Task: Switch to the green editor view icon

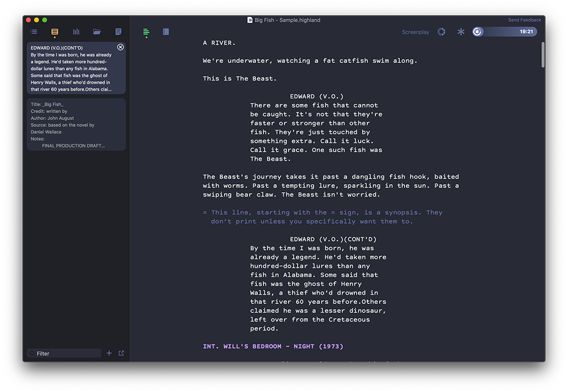Action: (x=146, y=32)
